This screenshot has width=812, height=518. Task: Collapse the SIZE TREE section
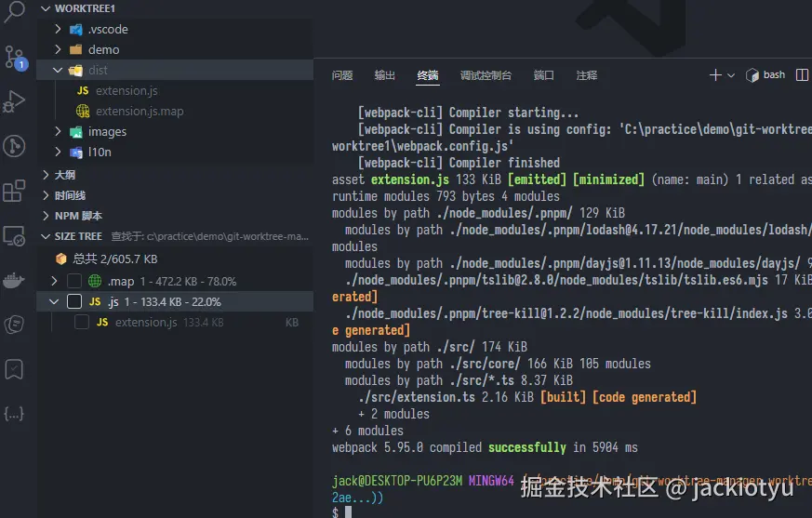46,236
